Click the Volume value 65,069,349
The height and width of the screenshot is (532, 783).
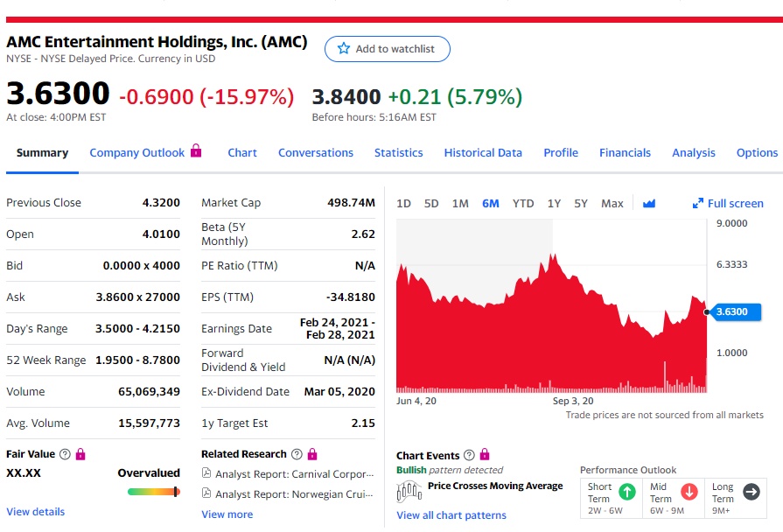tap(149, 391)
